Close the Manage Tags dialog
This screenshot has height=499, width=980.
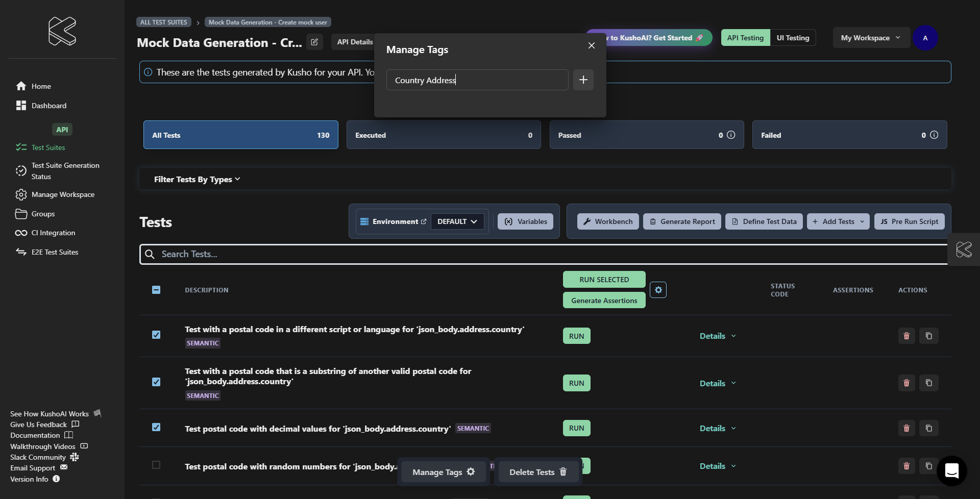pyautogui.click(x=592, y=45)
